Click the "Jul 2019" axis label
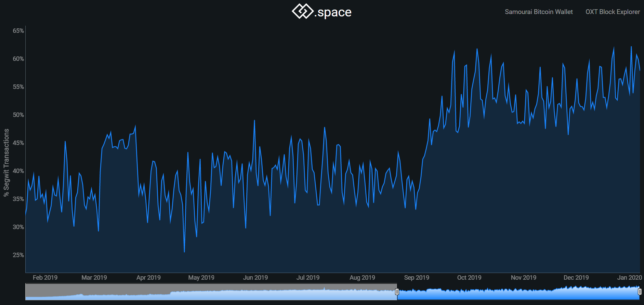The width and height of the screenshot is (644, 305). [x=308, y=278]
